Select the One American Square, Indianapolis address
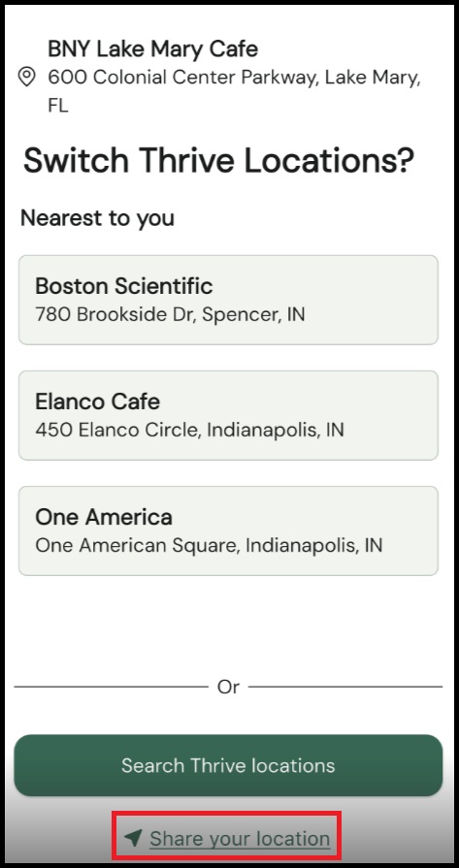459x868 pixels. coord(209,545)
